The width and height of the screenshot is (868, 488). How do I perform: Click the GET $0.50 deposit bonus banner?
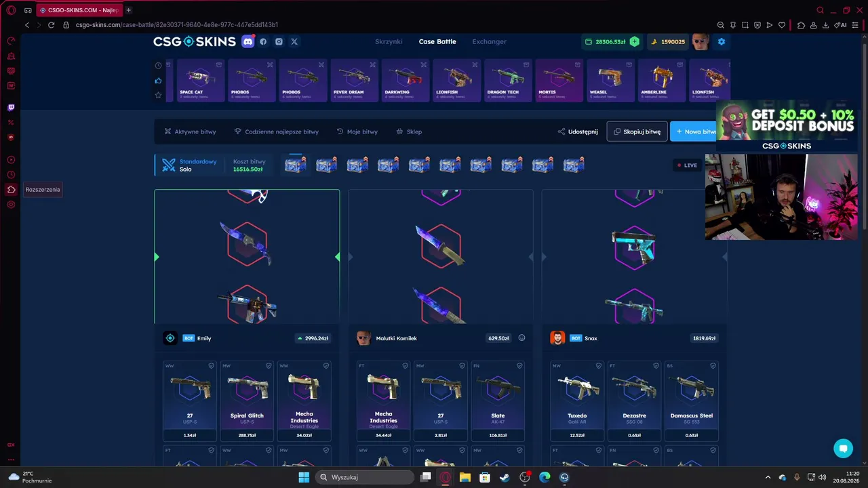pos(787,125)
